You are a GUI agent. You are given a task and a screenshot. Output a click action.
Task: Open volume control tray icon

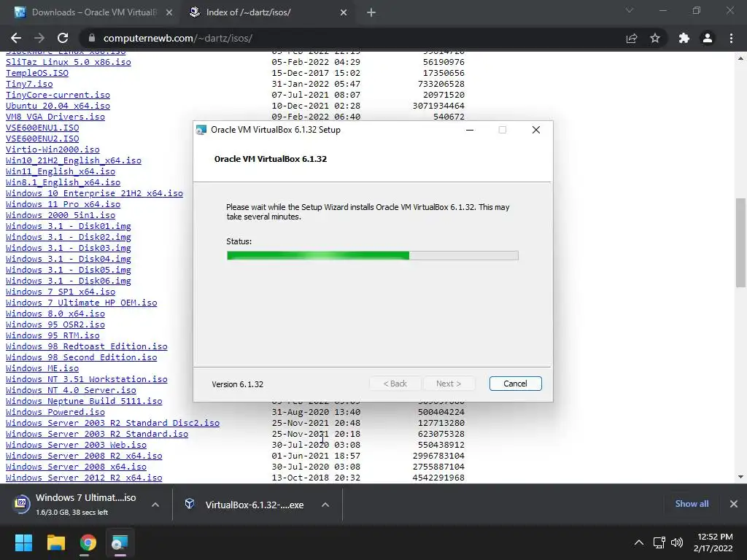[x=676, y=542]
